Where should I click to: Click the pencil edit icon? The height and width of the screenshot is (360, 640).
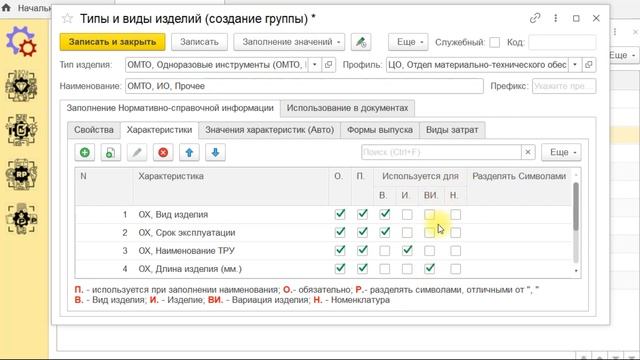click(137, 153)
